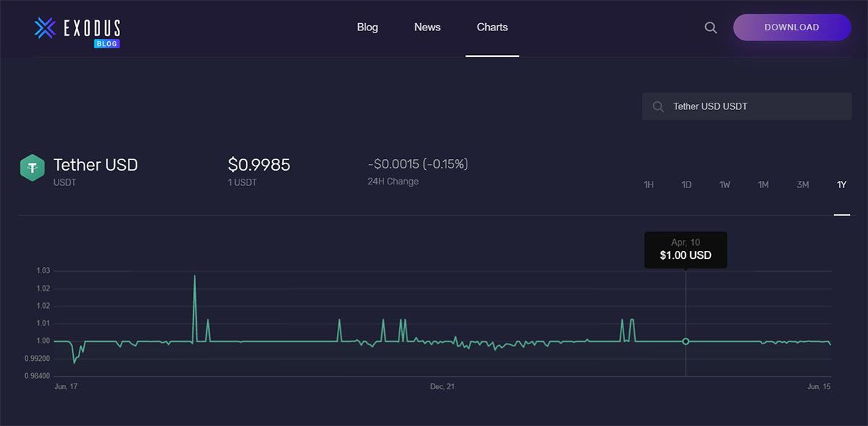Switch chart range to 1H
This screenshot has height=426, width=868.
[x=649, y=184]
